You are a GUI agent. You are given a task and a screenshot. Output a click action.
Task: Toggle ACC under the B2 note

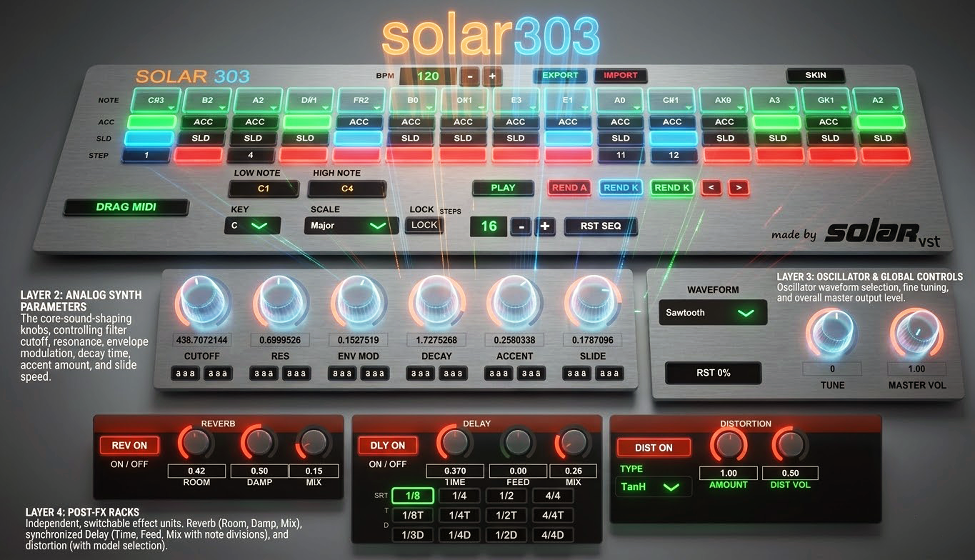(x=203, y=122)
